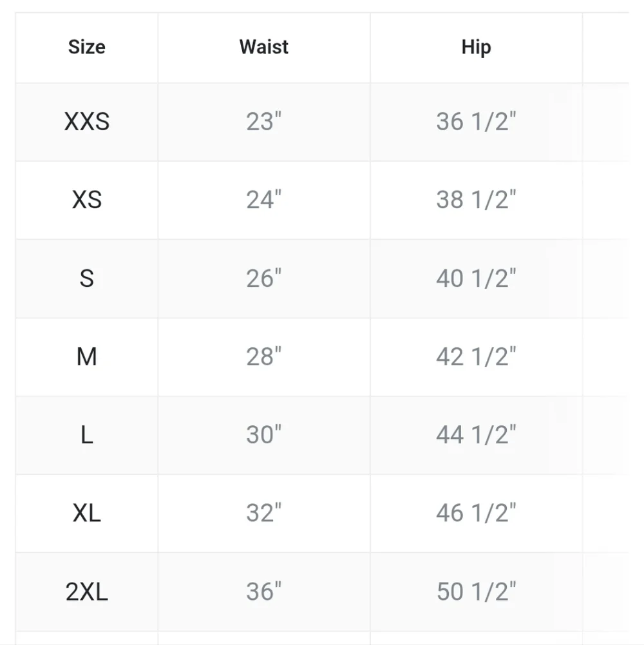Click the 36 1/2" hip measurement
This screenshot has height=645, width=644.
[x=476, y=122]
